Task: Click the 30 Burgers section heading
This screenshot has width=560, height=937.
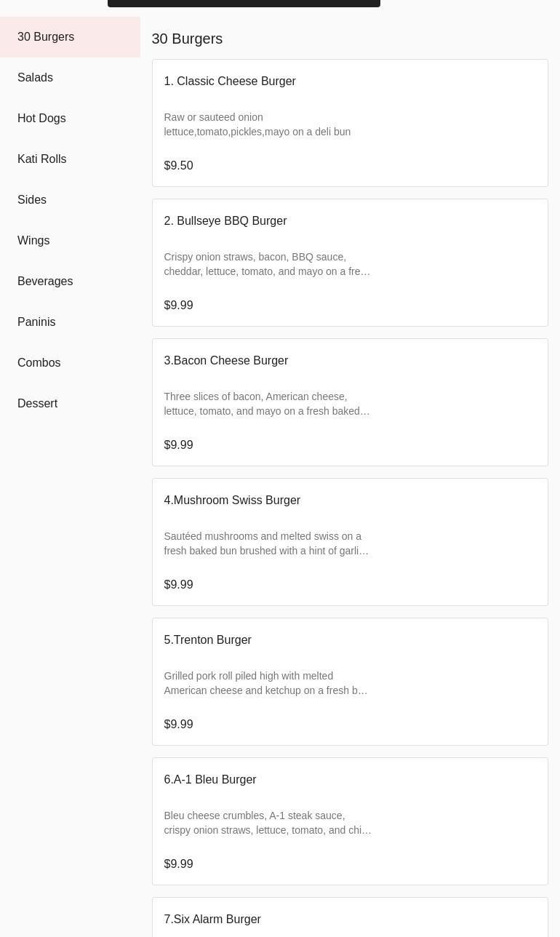Action: [187, 39]
